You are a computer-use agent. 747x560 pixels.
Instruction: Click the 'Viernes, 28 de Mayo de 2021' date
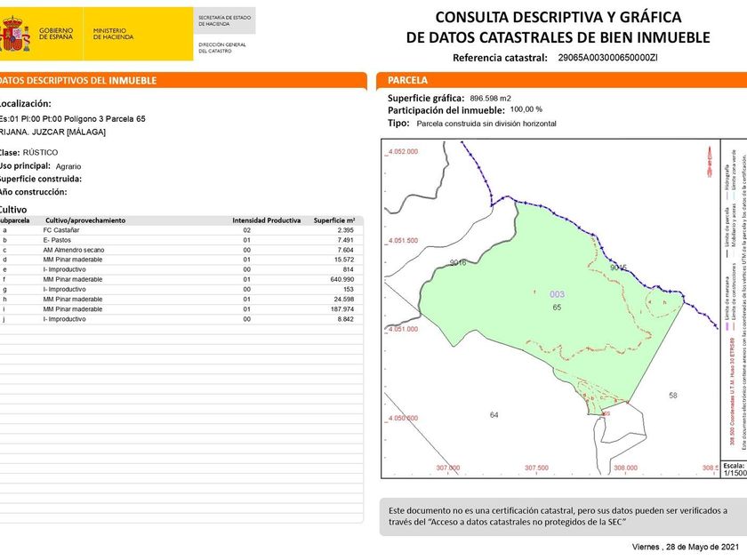point(686,548)
